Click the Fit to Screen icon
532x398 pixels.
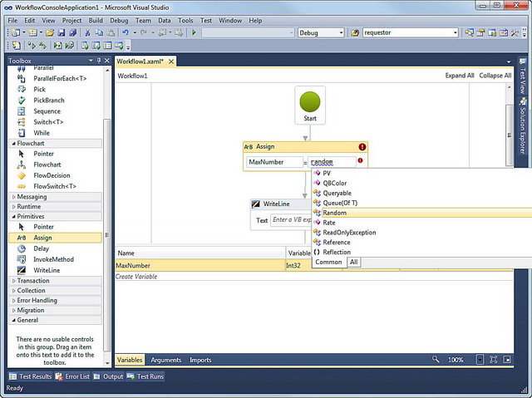494,359
